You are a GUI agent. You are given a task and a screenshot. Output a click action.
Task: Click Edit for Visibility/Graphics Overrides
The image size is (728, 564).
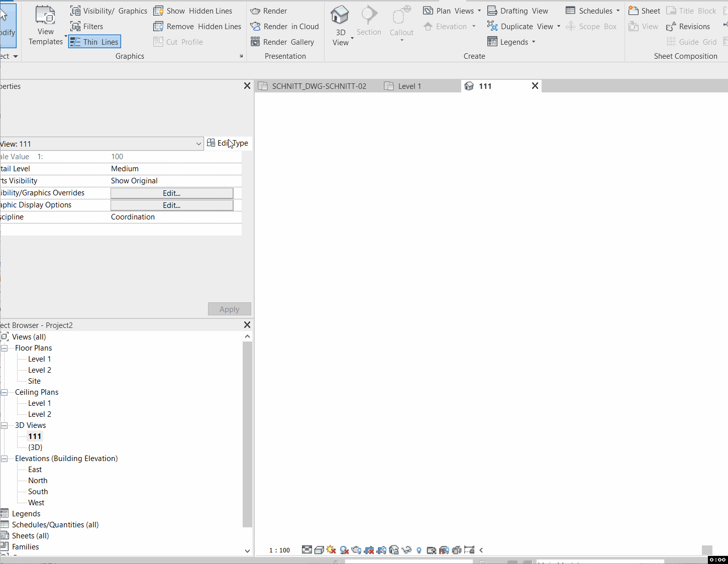tap(171, 193)
